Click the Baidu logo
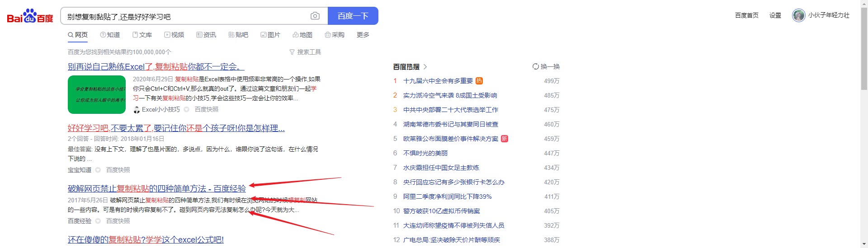The height and width of the screenshot is (248, 868). click(30, 16)
